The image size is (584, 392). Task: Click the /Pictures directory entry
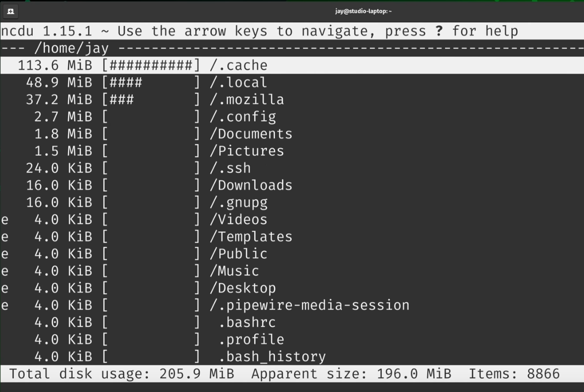247,151
